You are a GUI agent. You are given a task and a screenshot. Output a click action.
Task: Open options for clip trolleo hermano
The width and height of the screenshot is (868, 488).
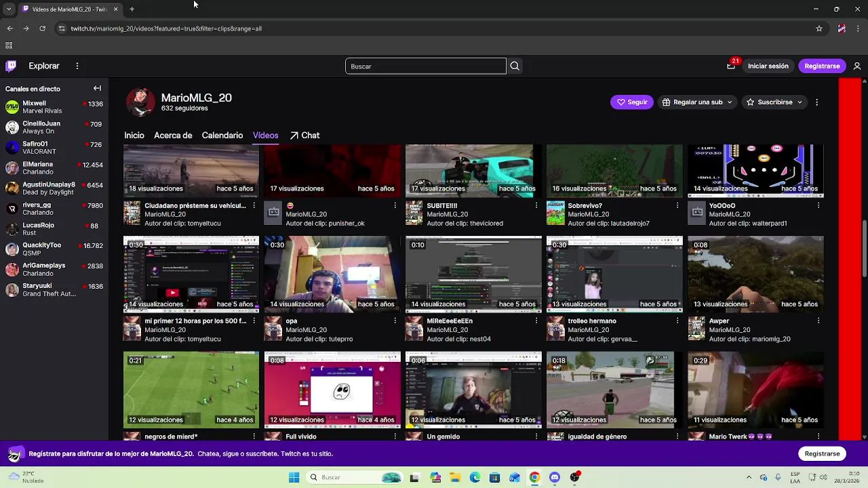pyautogui.click(x=677, y=321)
